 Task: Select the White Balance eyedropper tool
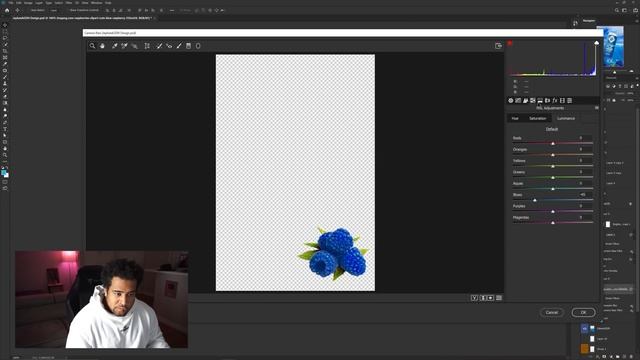[x=115, y=46]
